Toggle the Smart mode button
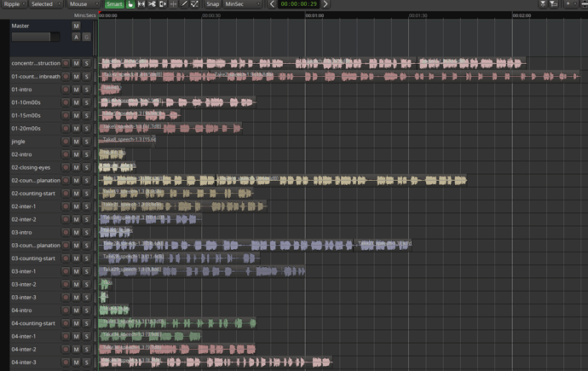588x371 pixels. 114,4
